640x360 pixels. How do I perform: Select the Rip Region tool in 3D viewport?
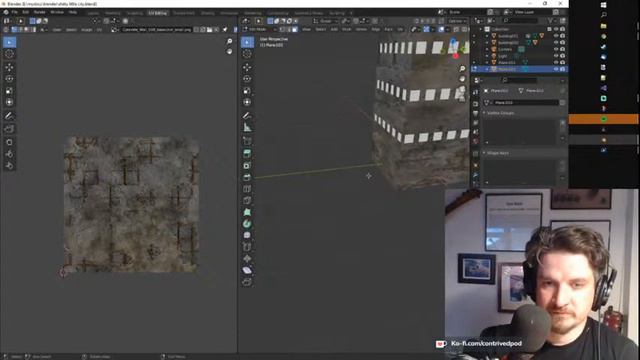(247, 282)
